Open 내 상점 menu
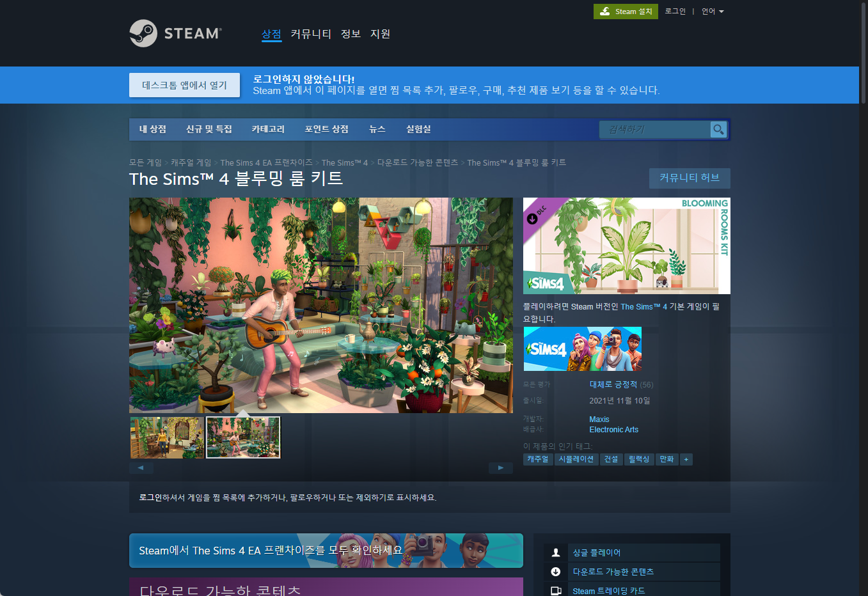The width and height of the screenshot is (868, 596). [x=153, y=129]
